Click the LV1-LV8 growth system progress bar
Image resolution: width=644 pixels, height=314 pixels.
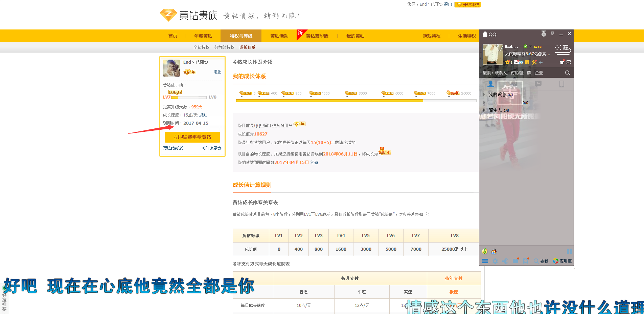click(356, 101)
